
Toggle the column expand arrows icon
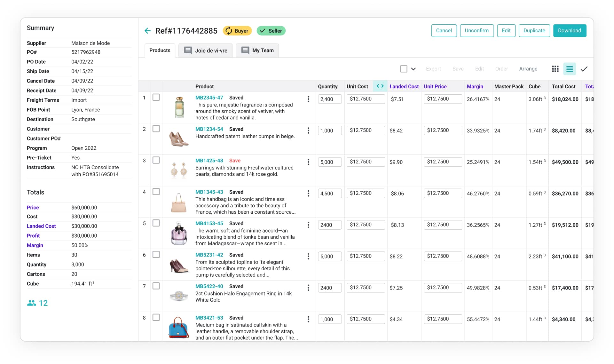380,86
